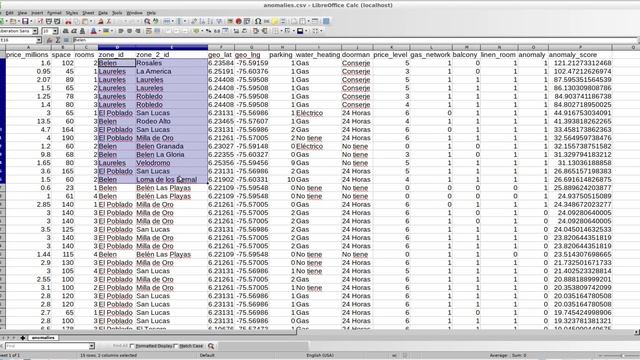Image resolution: width=640 pixels, height=360 pixels.
Task: Enable the Formatted Display checkbox
Action: 132,346
